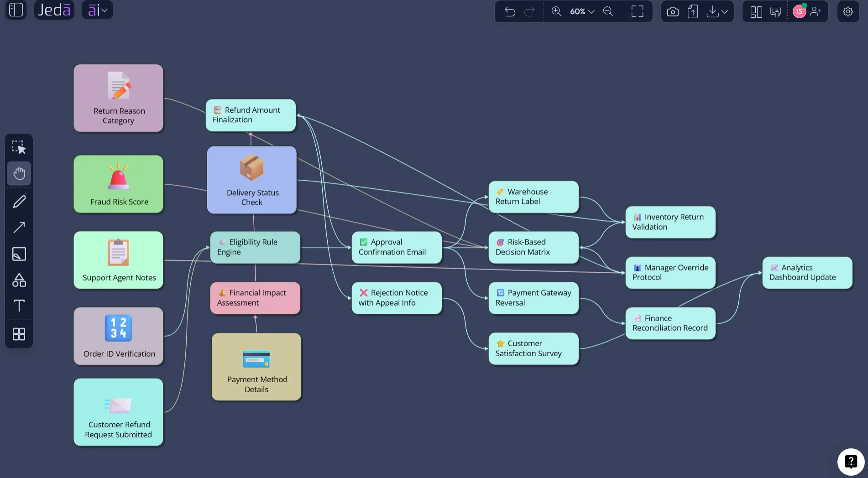Activate the hand pan tool

(19, 173)
